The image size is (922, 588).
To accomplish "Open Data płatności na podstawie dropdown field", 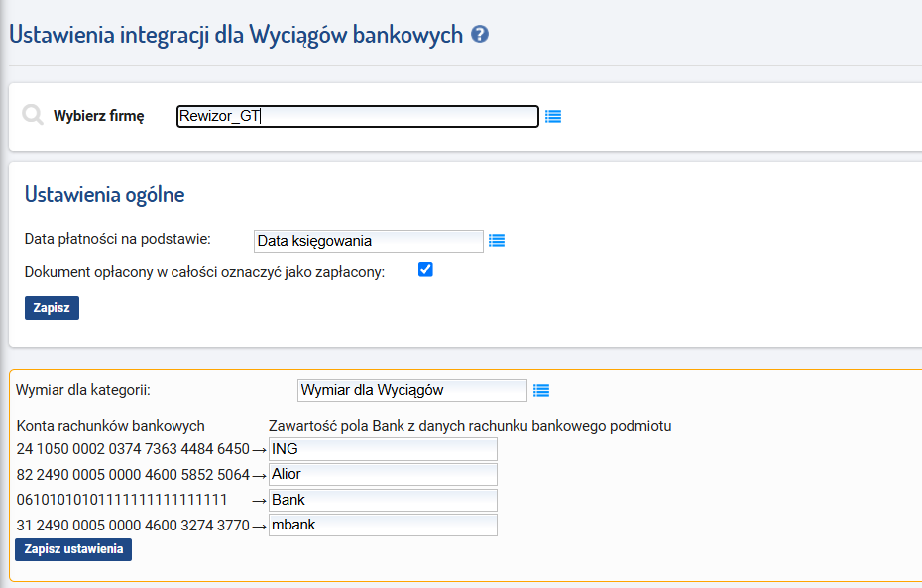I will click(369, 241).
